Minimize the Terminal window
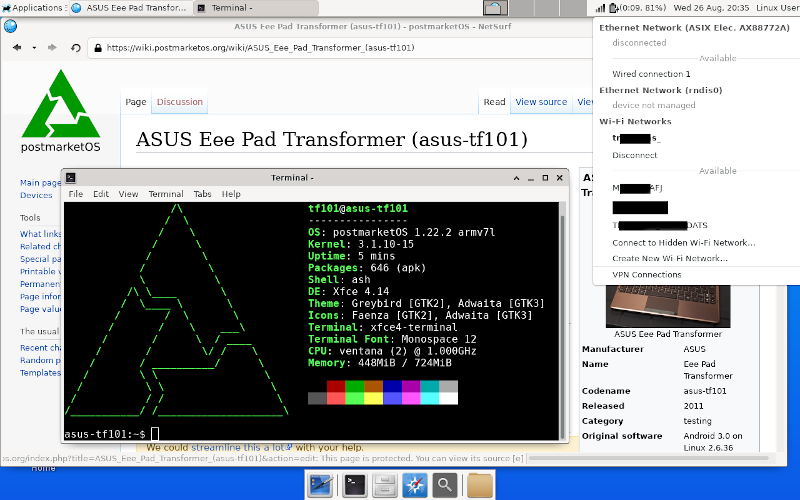800x500 pixels. tap(531, 178)
